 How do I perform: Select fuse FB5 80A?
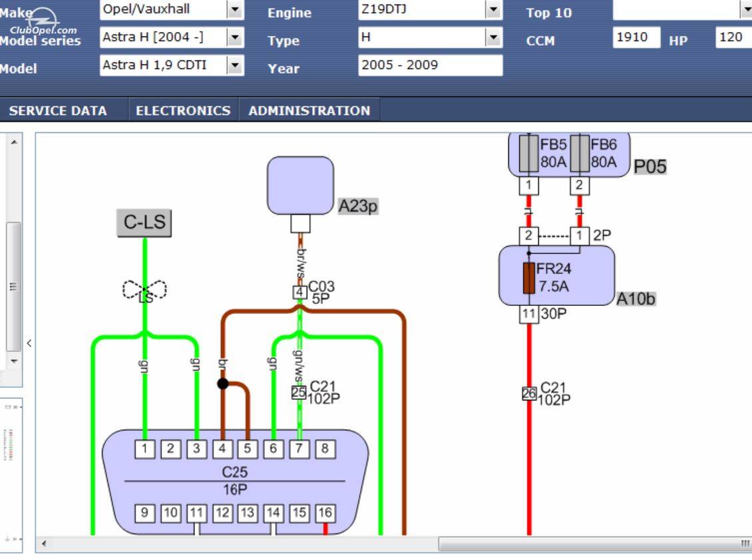click(528, 154)
